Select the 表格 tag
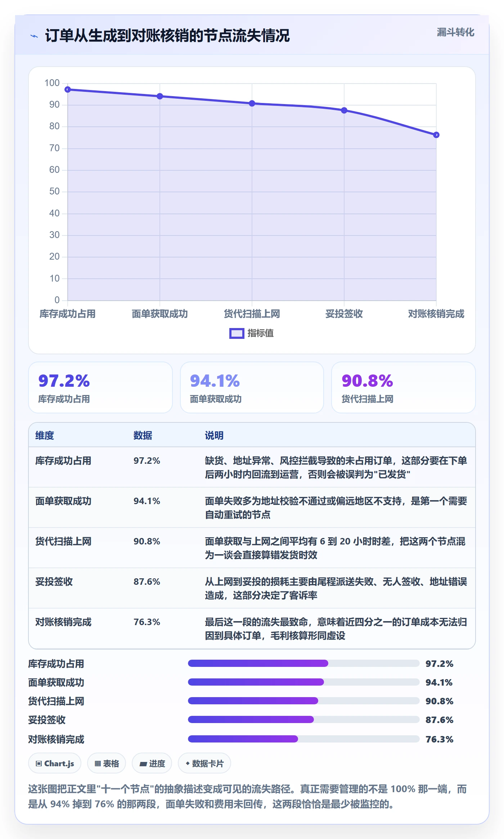This screenshot has width=504, height=839. pyautogui.click(x=107, y=763)
